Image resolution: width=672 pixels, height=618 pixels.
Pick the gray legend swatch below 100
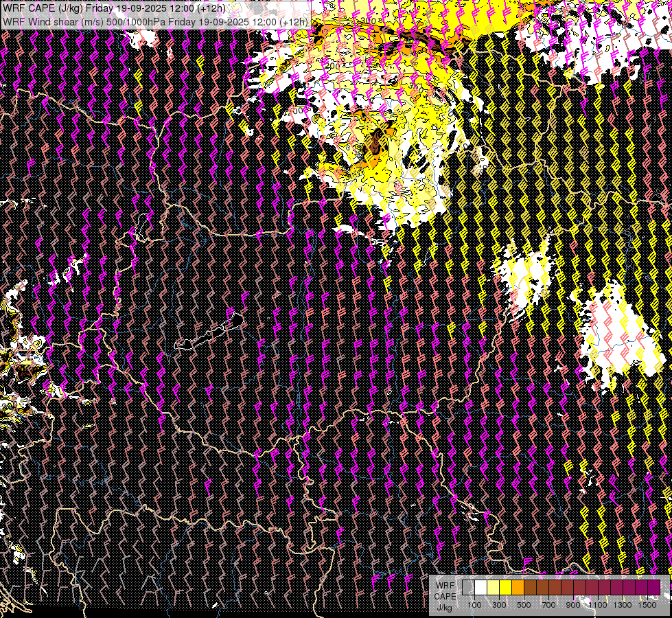tap(468, 587)
